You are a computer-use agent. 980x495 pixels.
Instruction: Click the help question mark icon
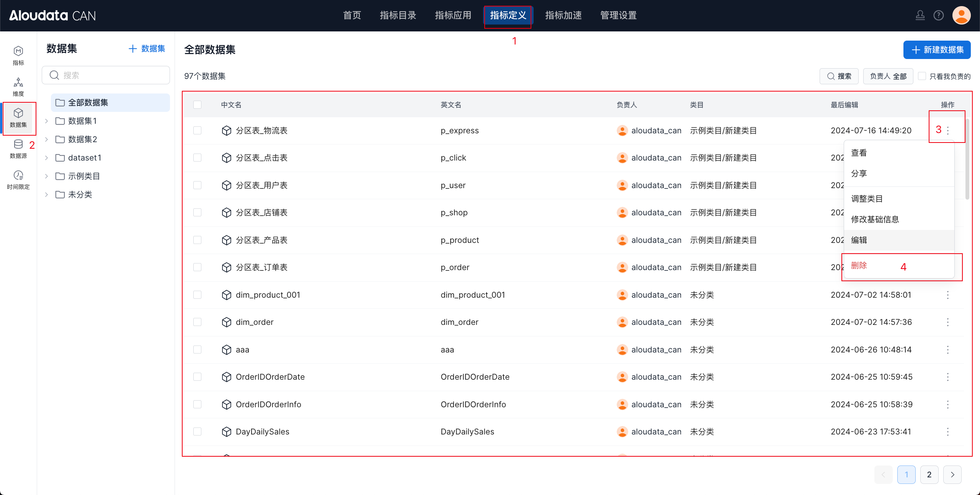tap(938, 15)
